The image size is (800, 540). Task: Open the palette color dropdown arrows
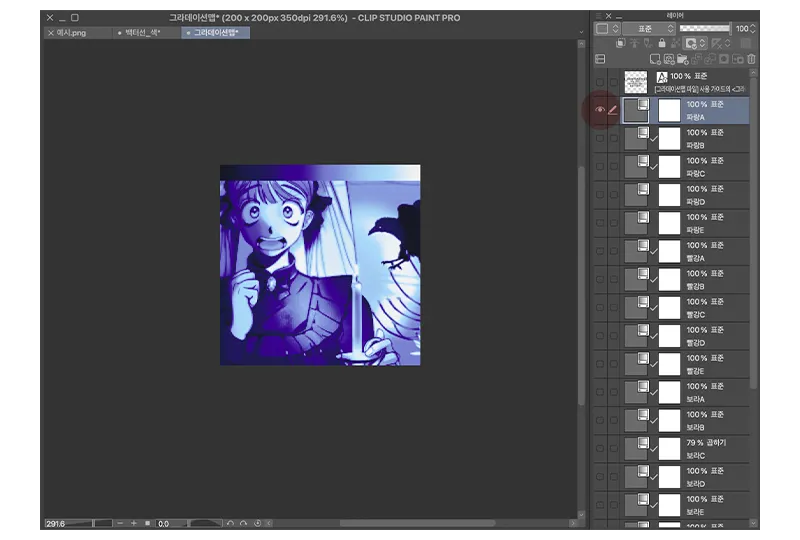point(615,29)
